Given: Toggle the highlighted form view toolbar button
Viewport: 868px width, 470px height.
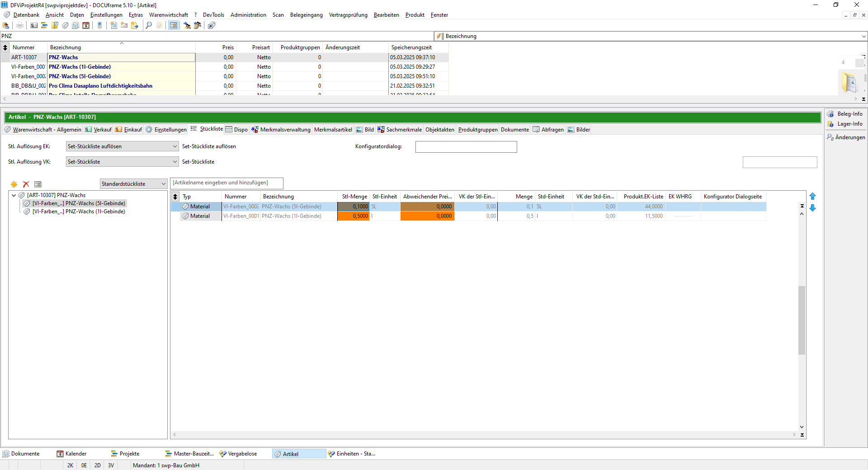Looking at the screenshot, I should 174,25.
